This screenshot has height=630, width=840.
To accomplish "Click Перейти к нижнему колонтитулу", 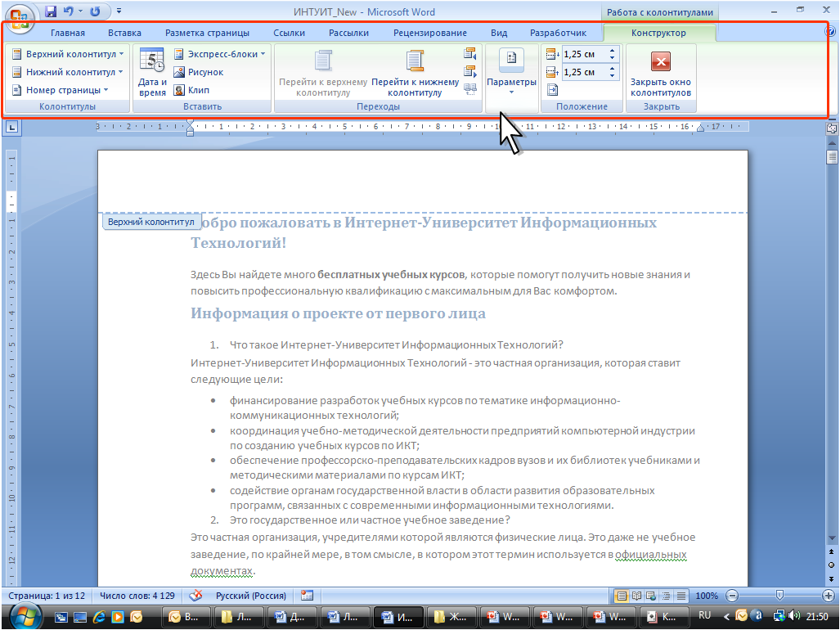I will click(x=416, y=72).
